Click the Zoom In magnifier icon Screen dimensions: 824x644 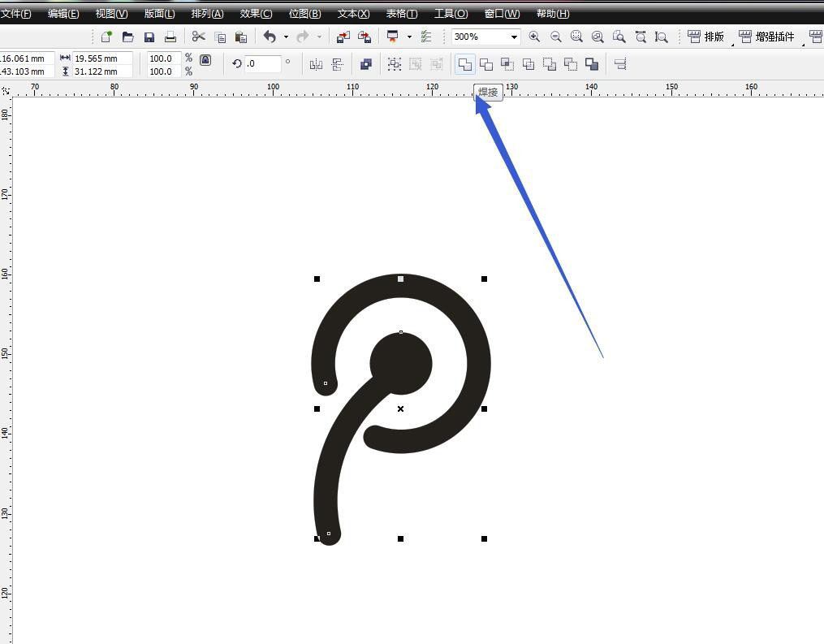click(x=534, y=37)
